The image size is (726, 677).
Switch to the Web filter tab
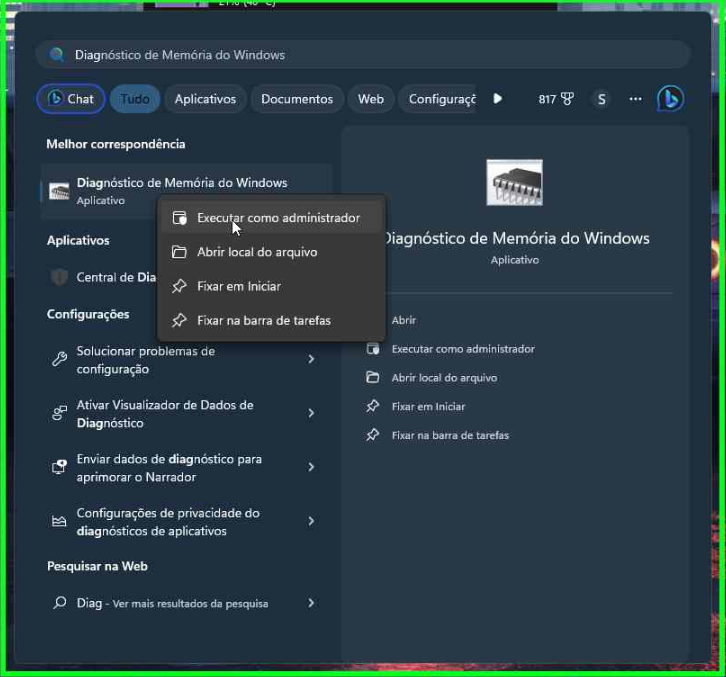[x=370, y=99]
